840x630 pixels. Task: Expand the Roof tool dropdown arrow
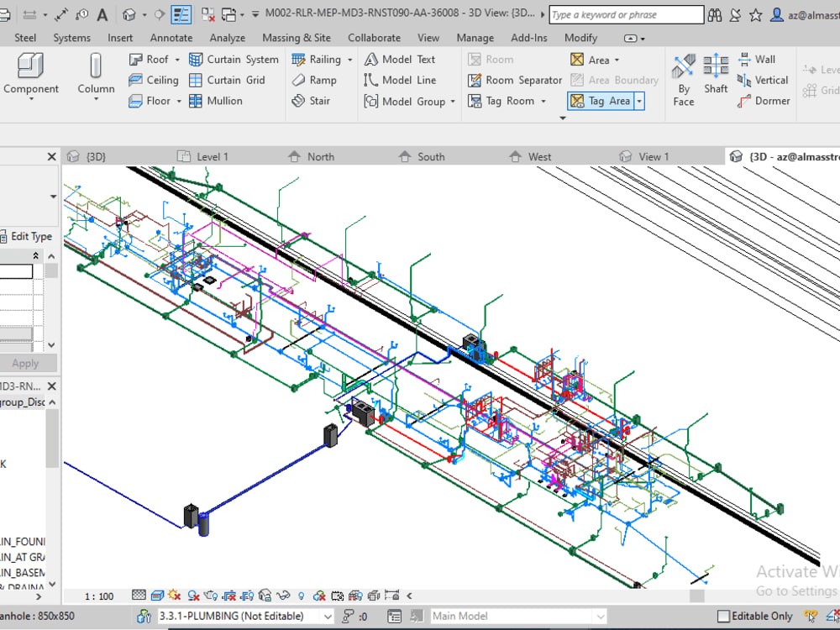tap(177, 60)
